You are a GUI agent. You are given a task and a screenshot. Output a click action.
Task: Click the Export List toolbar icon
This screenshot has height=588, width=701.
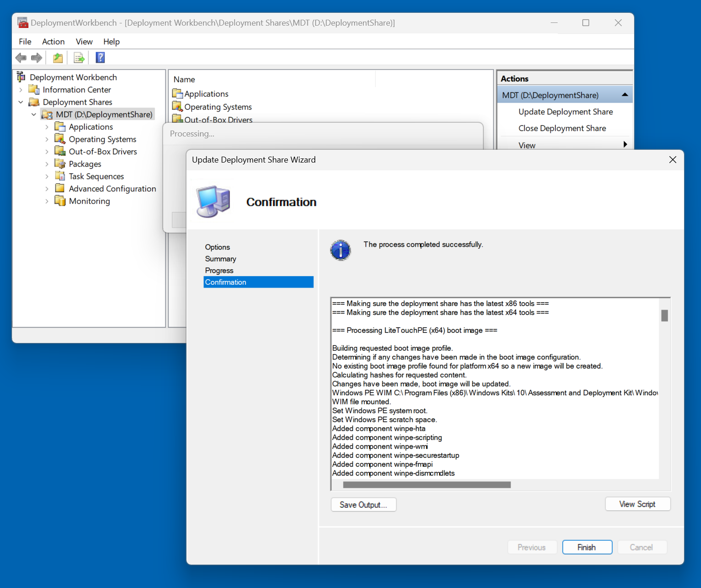pyautogui.click(x=79, y=58)
